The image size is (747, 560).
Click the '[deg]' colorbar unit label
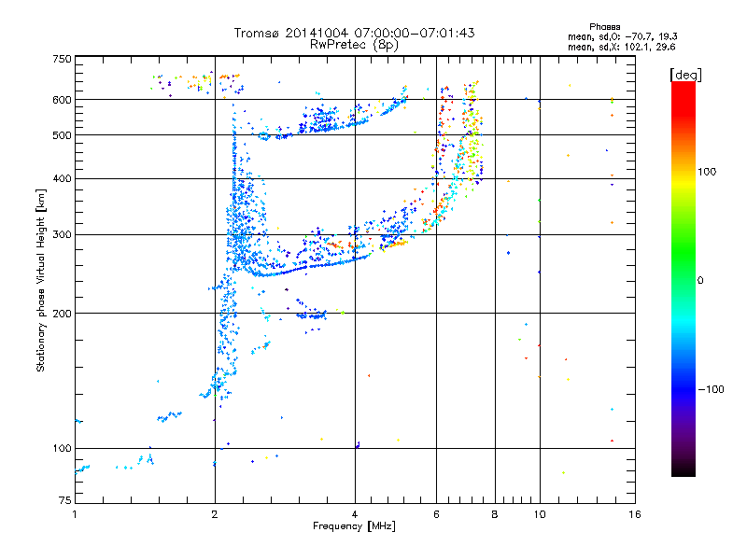(685, 75)
